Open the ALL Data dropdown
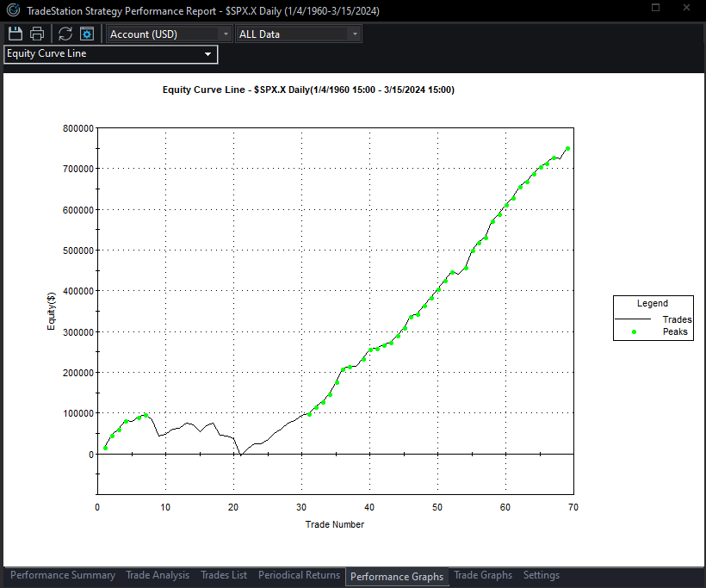 [x=298, y=34]
